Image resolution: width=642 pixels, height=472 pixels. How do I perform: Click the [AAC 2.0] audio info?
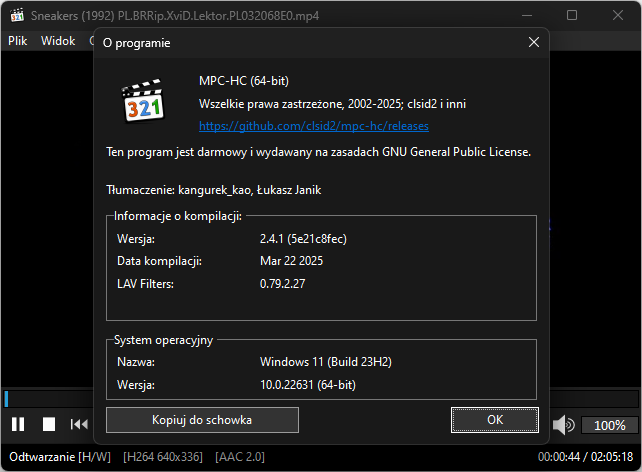pyautogui.click(x=240, y=457)
